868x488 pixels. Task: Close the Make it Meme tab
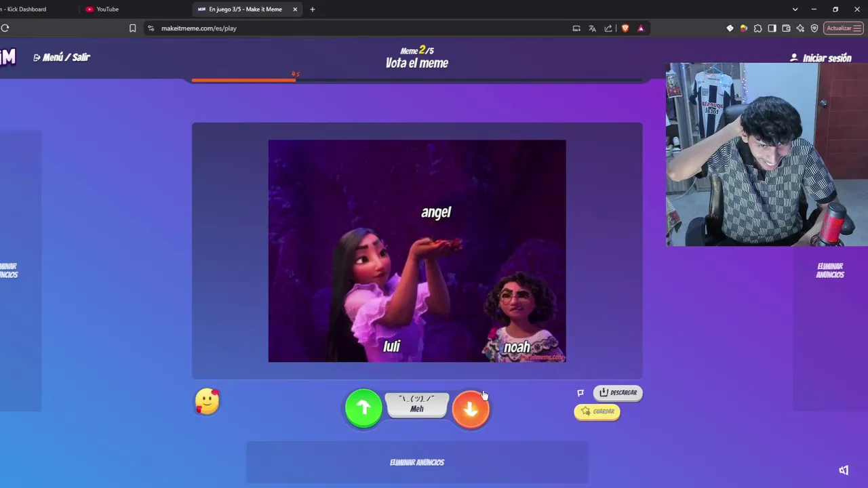point(295,9)
